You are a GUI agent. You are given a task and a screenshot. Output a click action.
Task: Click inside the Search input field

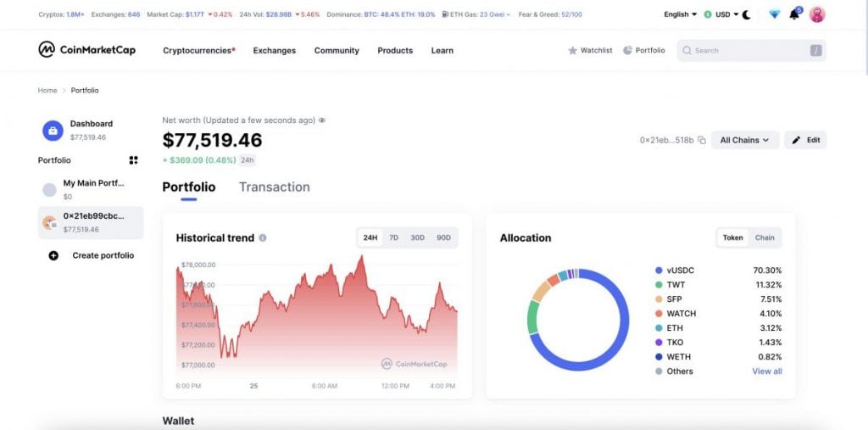tap(751, 50)
